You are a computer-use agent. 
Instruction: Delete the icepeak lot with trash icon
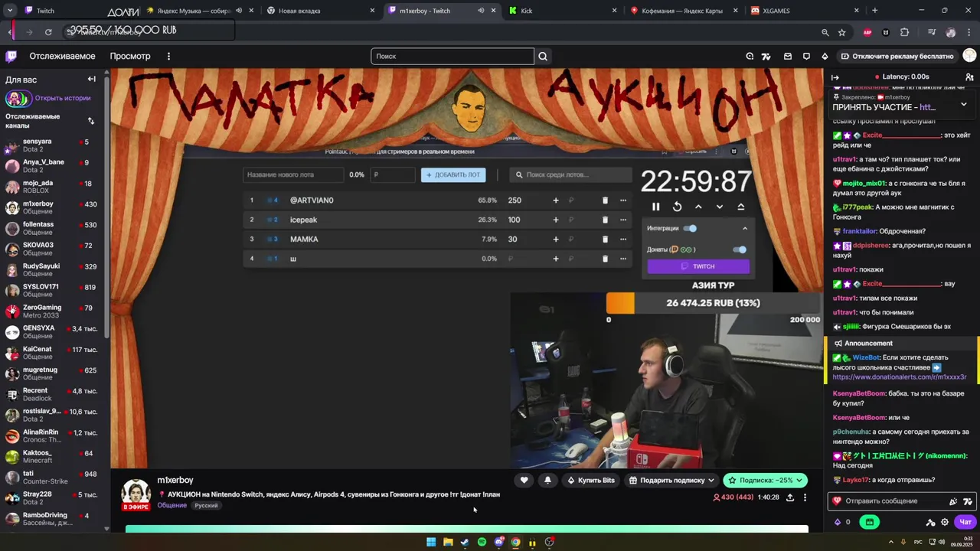point(605,220)
